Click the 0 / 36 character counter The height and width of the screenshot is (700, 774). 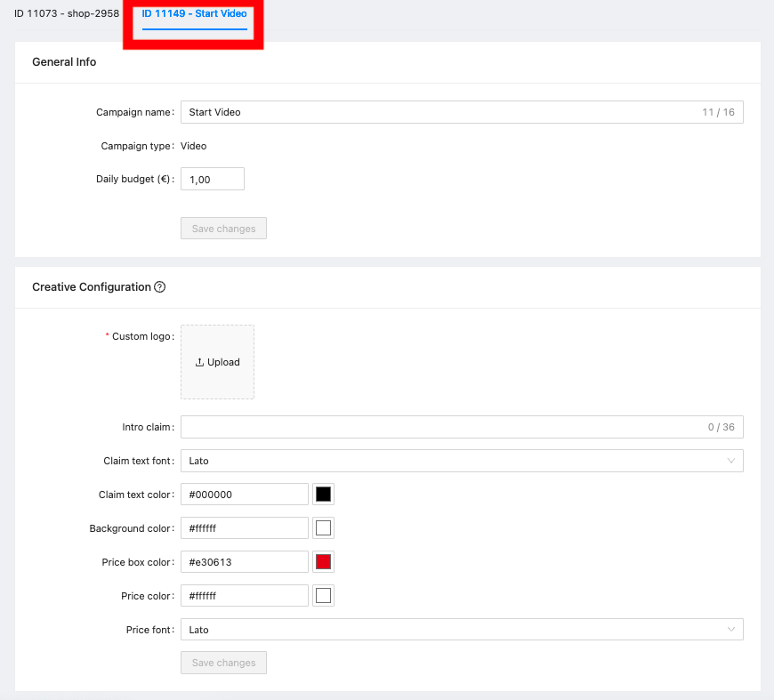(722, 427)
